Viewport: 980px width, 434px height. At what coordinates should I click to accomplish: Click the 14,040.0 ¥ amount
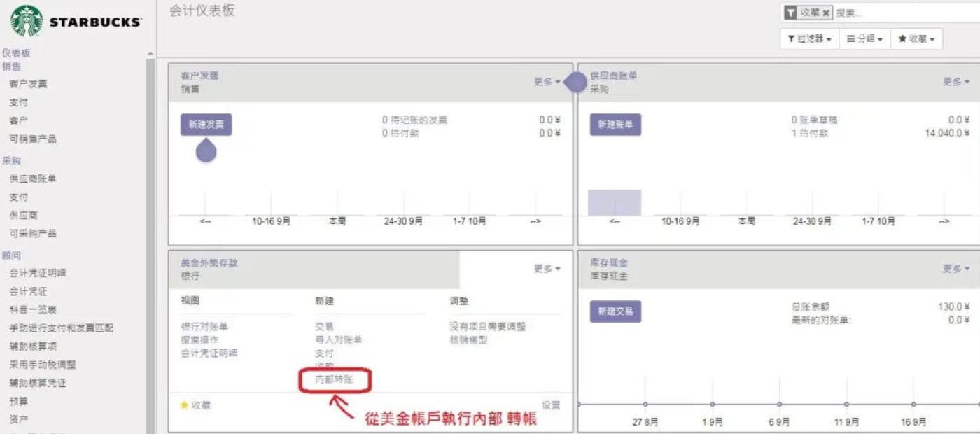pos(948,133)
